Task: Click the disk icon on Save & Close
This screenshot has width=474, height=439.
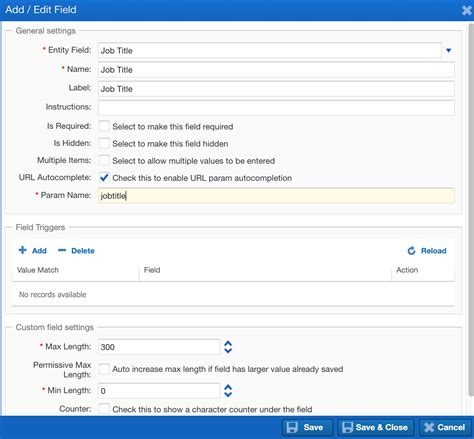Action: coord(347,427)
